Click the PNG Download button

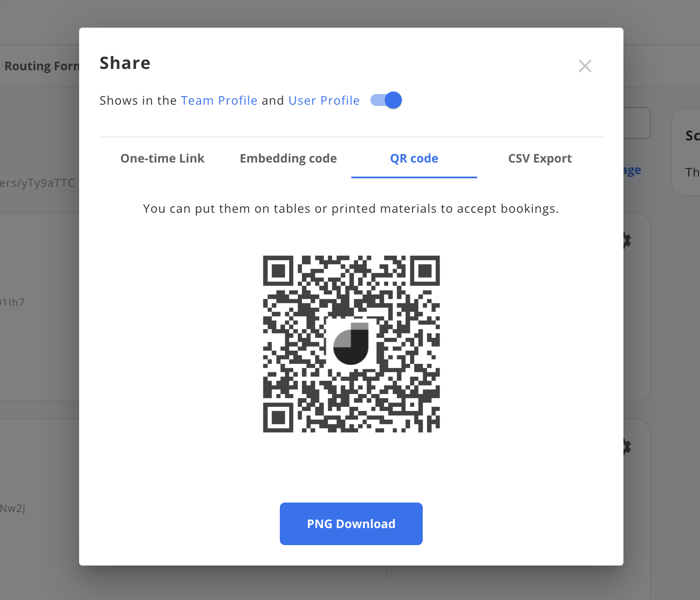pyautogui.click(x=351, y=524)
